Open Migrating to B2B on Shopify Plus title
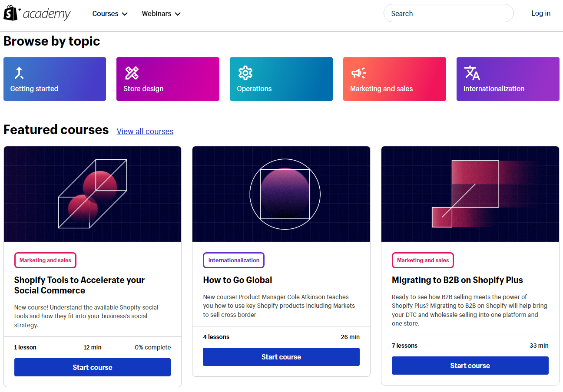 click(457, 280)
